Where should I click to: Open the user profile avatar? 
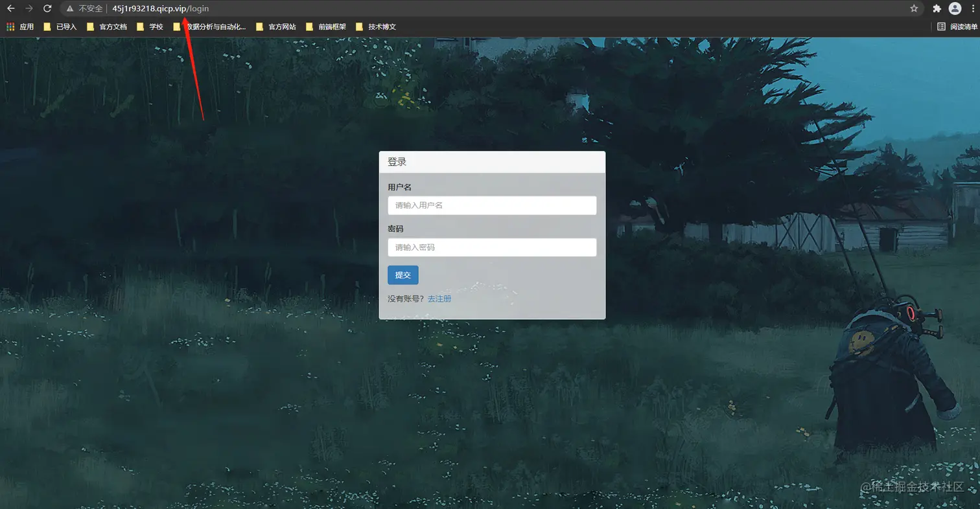click(x=955, y=8)
